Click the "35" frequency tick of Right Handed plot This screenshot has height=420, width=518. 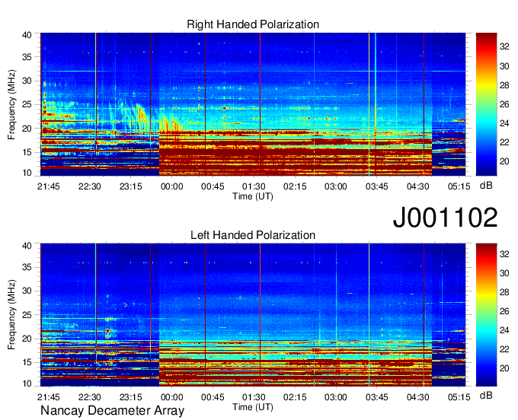(x=27, y=57)
